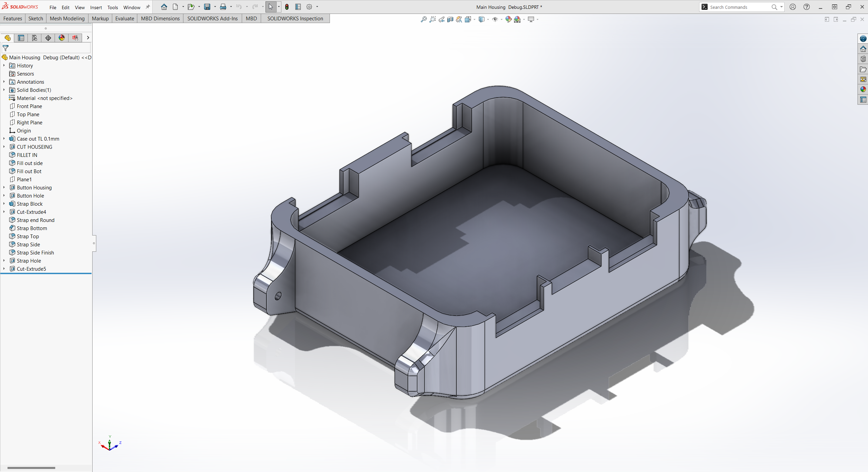
Task: Open the Evaluate menu tab
Action: tap(124, 19)
